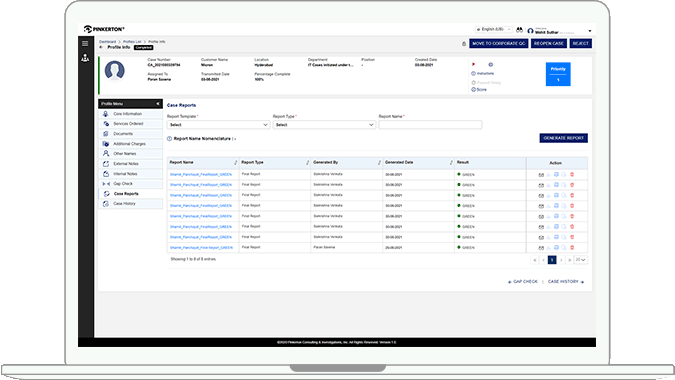The width and height of the screenshot is (675, 380).
Task: Go to the last page of results
Action: pyautogui.click(x=570, y=260)
